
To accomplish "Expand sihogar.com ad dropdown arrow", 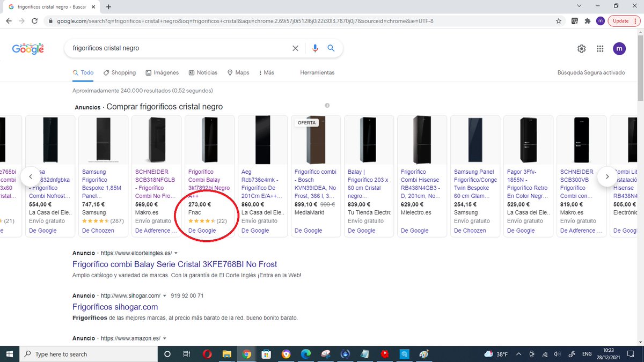I will click(x=165, y=295).
